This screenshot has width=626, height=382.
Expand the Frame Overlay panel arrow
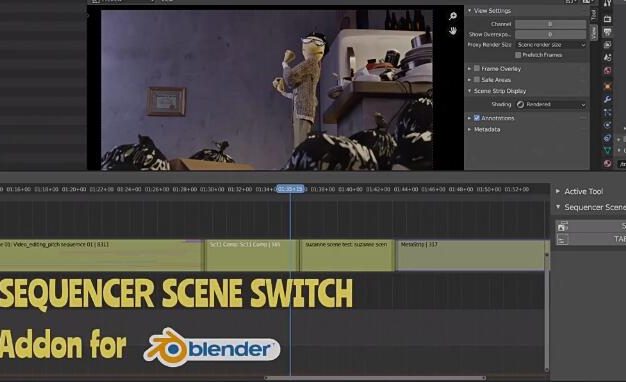coord(470,69)
